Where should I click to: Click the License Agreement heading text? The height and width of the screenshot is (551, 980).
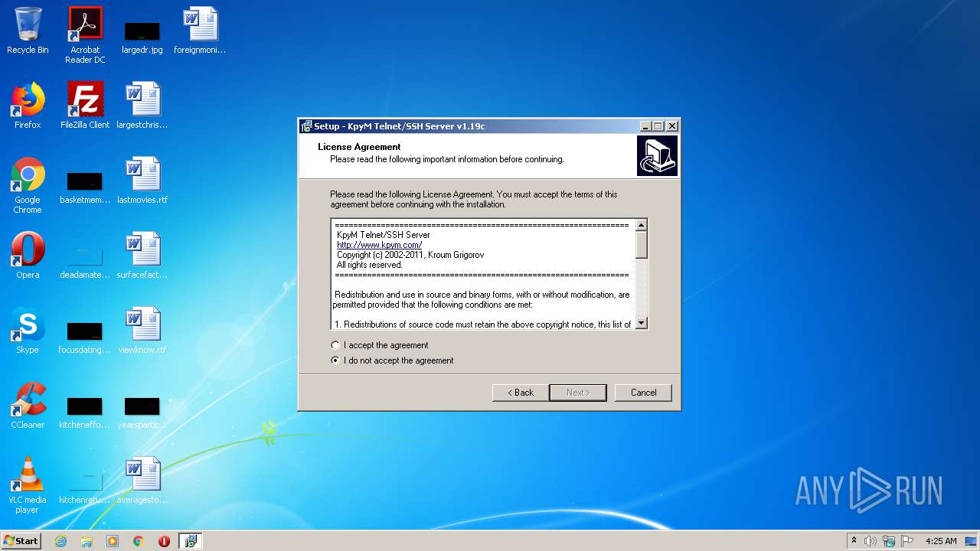click(x=359, y=147)
